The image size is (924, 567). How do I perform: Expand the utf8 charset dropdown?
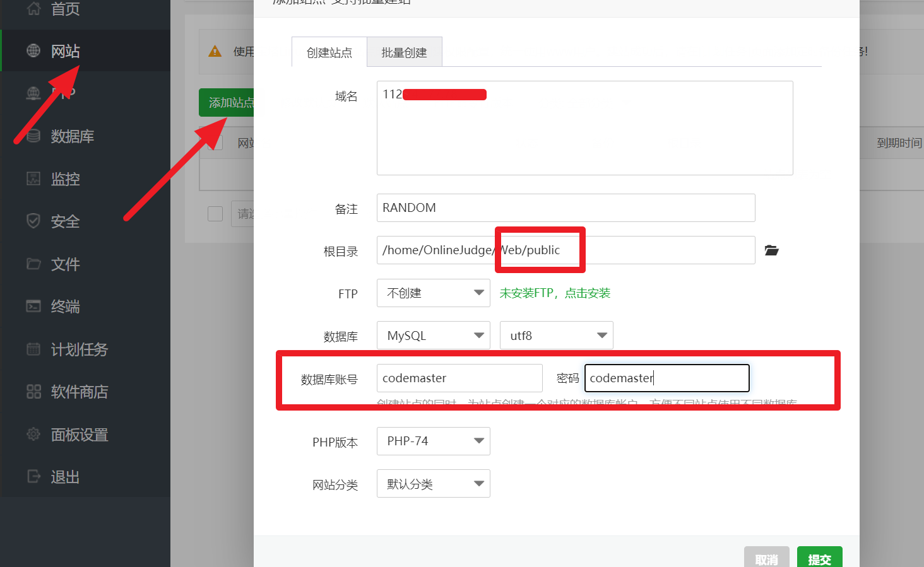pyautogui.click(x=556, y=336)
